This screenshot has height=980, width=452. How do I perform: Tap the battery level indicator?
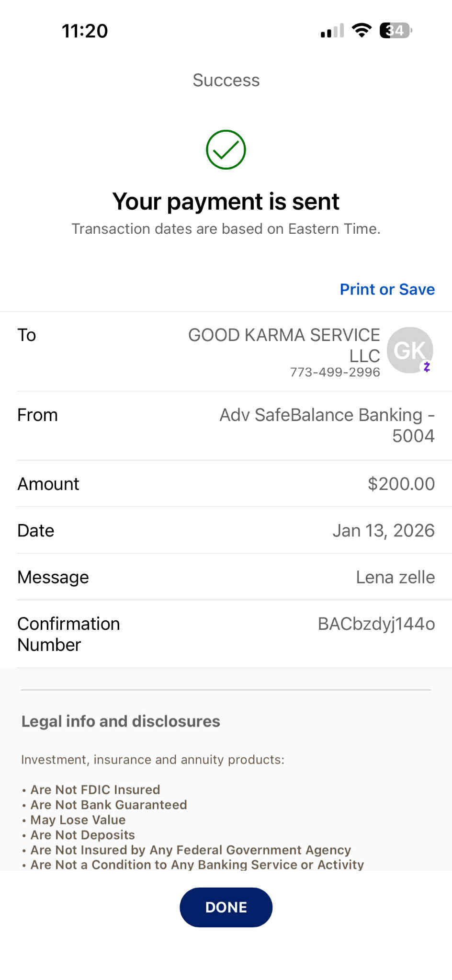(395, 31)
